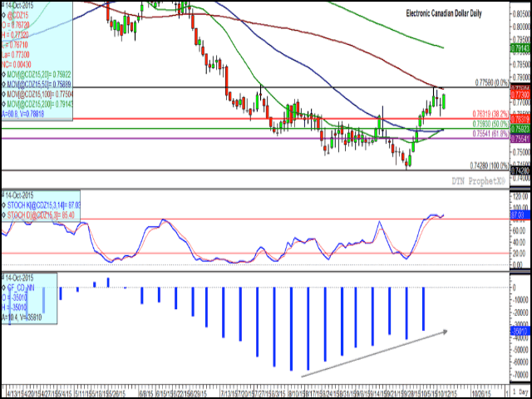Viewport: 532px width, 399px height.
Task: Click the 0.77580 (0.0%) Fibonacci label
Action: point(492,81)
